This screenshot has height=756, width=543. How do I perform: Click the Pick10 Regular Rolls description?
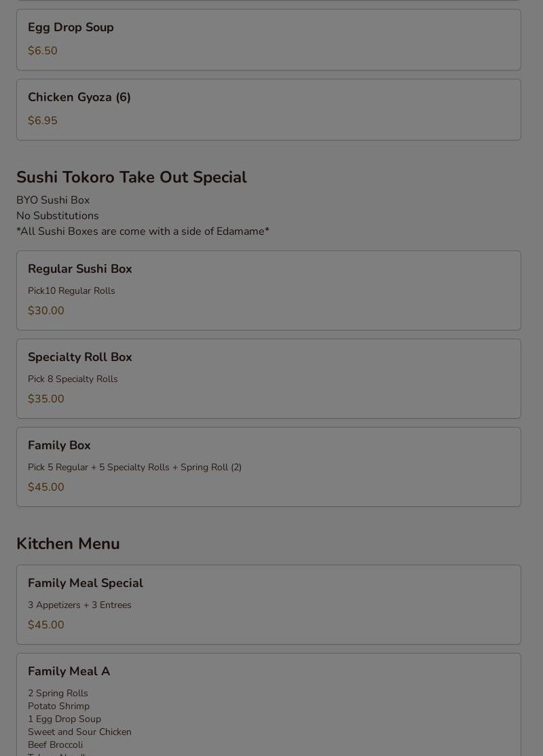click(71, 291)
